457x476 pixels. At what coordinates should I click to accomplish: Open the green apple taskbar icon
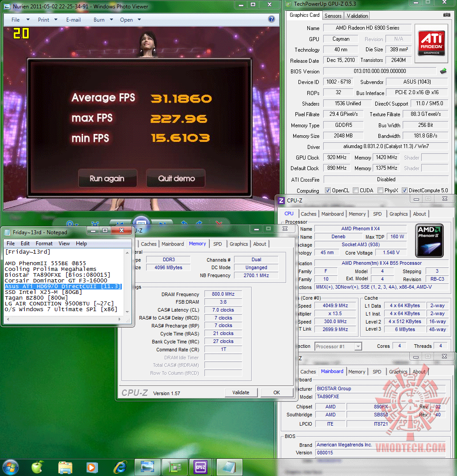click(x=37, y=467)
